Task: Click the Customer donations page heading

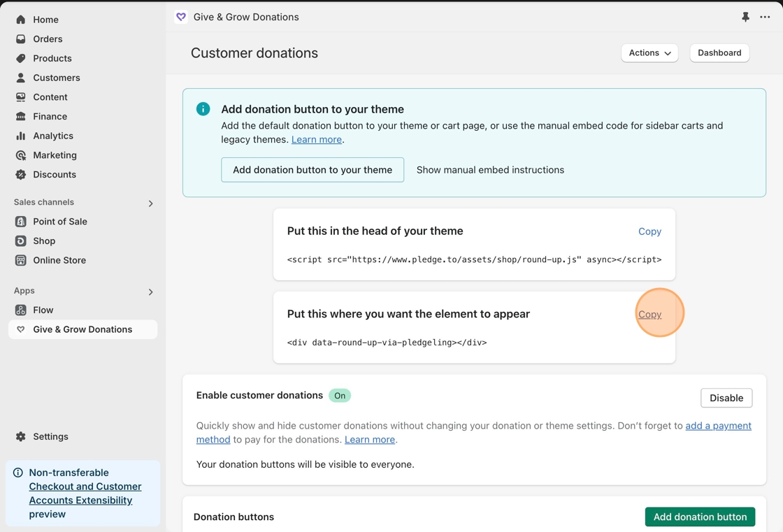Action: click(254, 53)
